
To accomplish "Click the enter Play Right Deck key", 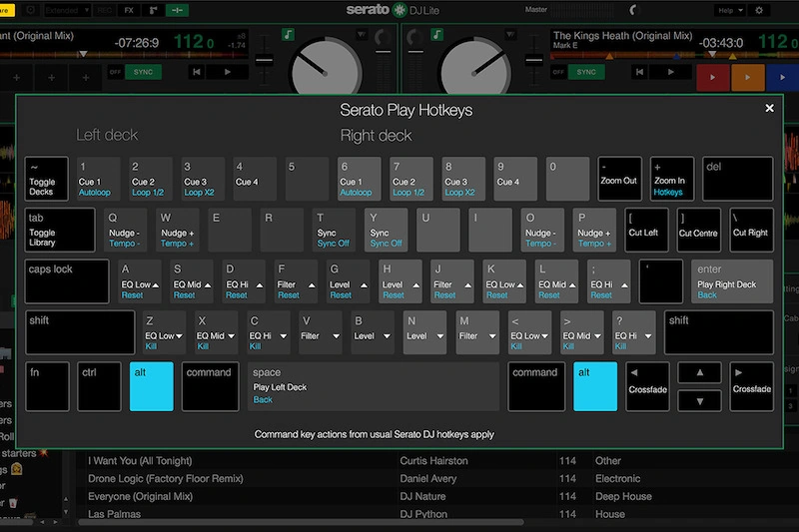I will (732, 281).
